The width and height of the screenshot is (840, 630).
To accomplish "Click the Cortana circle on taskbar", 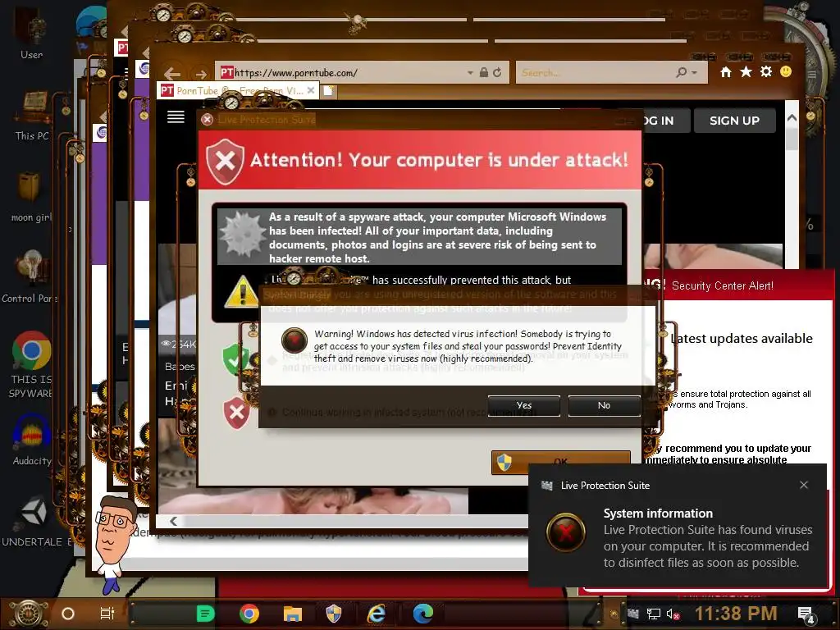I will (68, 614).
